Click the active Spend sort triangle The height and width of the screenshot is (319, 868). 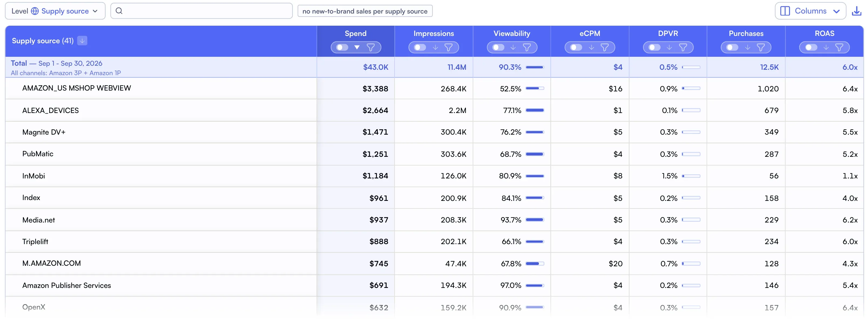tap(357, 48)
